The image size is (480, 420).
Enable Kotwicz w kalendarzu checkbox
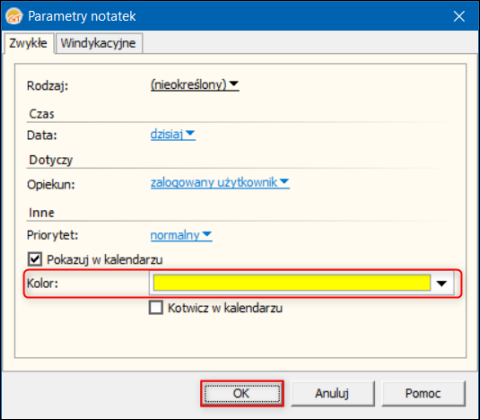(156, 308)
